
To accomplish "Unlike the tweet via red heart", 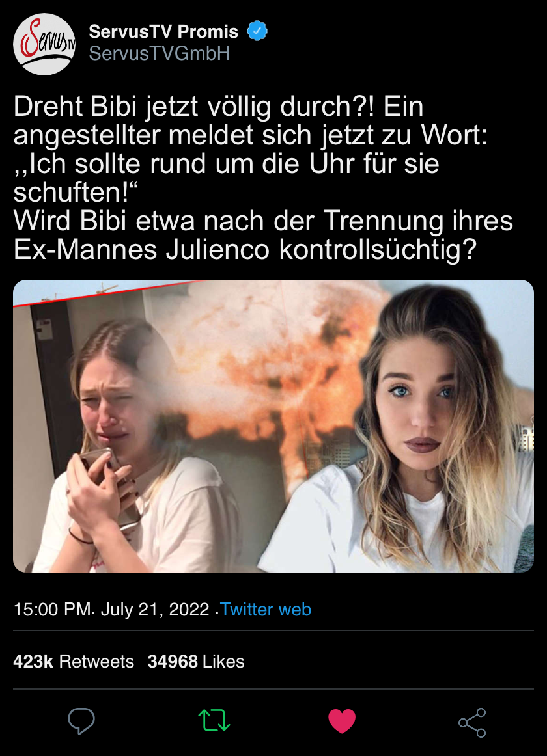I will (x=342, y=722).
